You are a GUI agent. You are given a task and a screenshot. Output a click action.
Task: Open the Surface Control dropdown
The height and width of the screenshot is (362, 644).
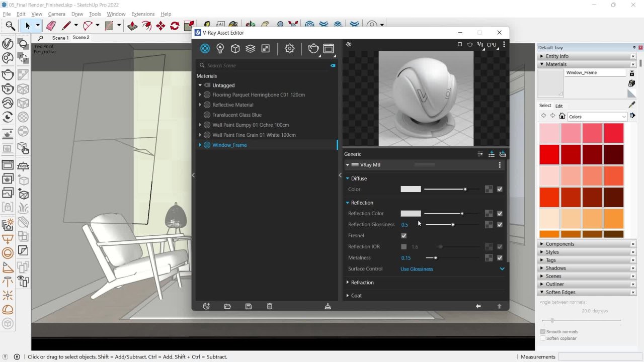click(x=502, y=269)
